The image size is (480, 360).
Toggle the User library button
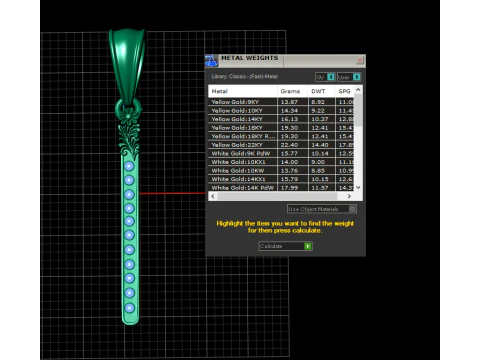click(x=349, y=77)
